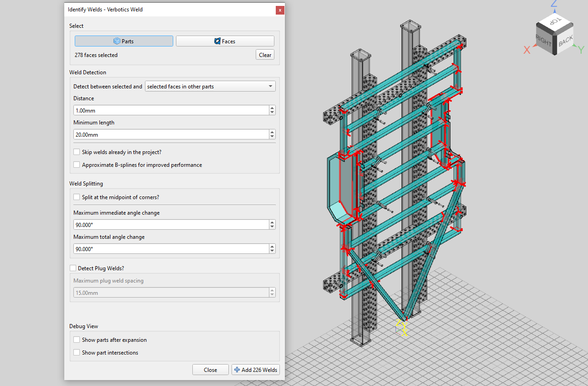Select Parts selection mode

(124, 41)
